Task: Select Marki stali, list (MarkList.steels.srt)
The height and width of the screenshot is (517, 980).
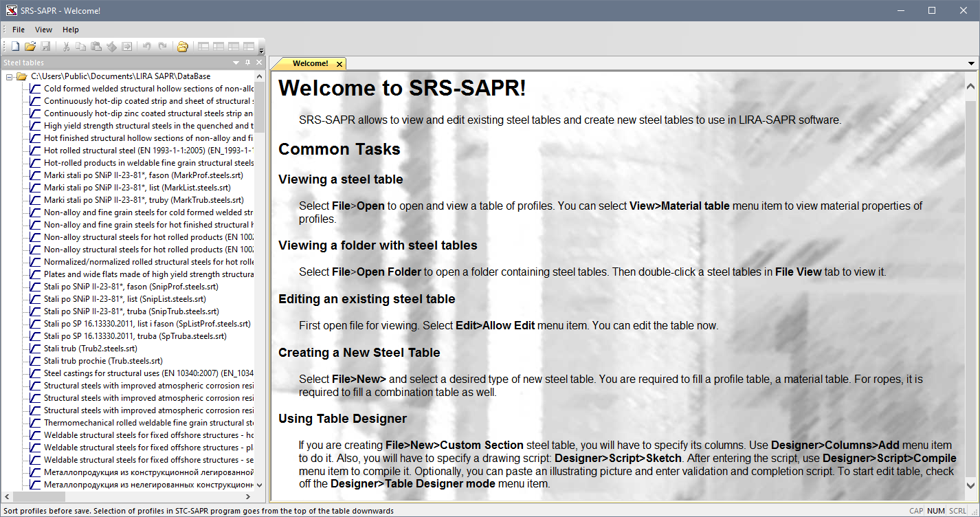Action: [137, 188]
